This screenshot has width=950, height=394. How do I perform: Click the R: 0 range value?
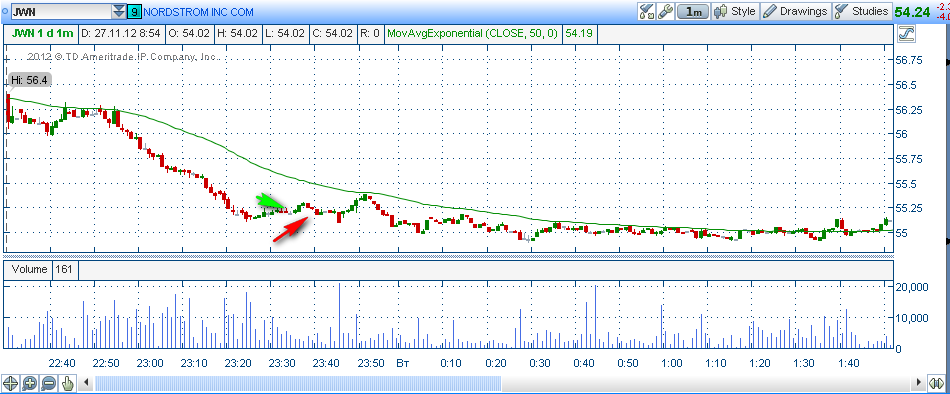click(370, 35)
